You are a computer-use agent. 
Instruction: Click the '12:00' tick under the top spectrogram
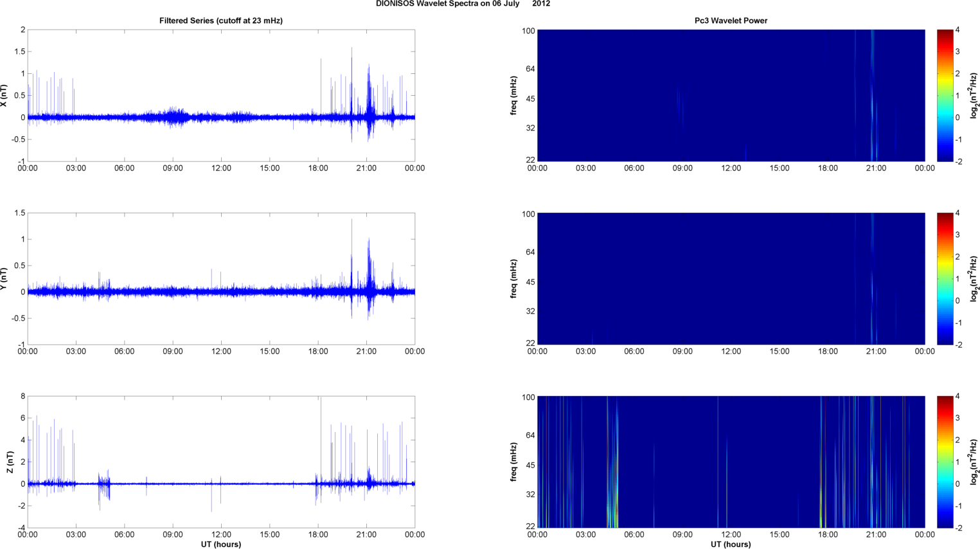tap(731, 168)
